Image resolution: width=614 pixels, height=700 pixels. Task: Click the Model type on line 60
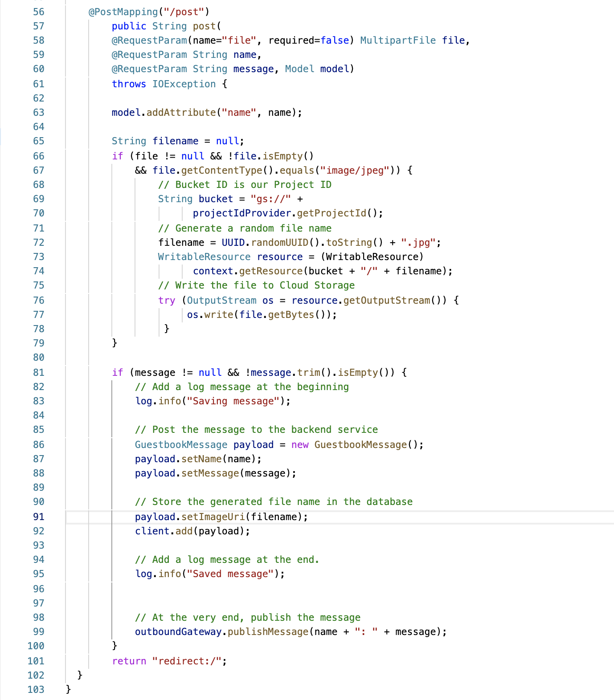(300, 69)
